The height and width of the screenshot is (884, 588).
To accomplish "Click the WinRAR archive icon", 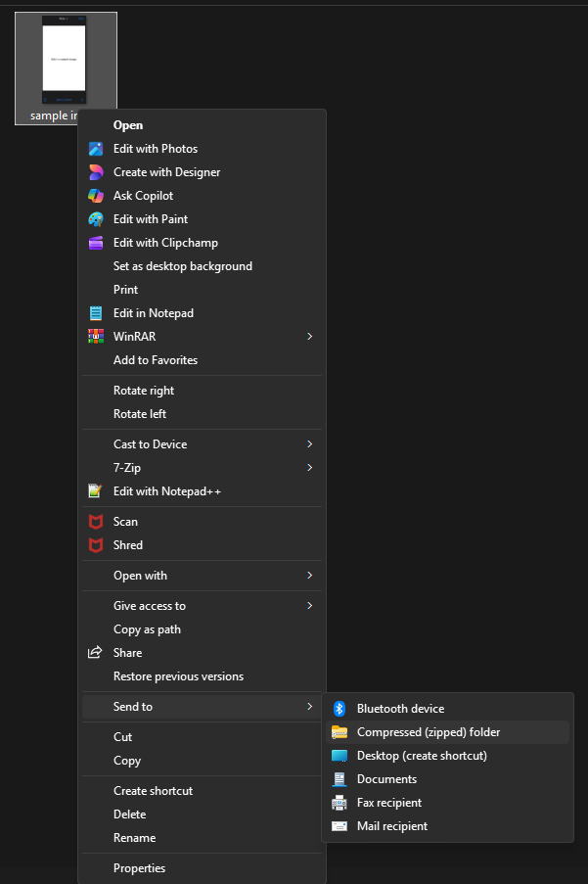I will point(95,336).
